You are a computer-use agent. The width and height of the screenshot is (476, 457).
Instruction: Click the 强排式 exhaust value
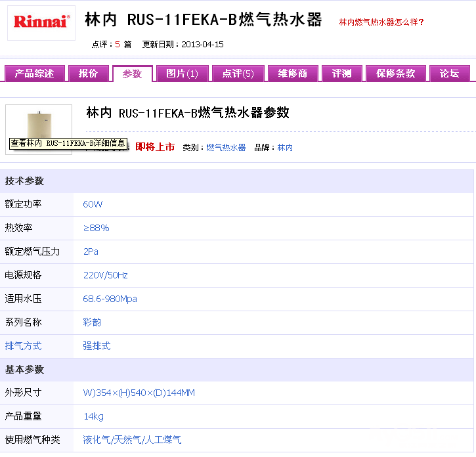(x=97, y=346)
